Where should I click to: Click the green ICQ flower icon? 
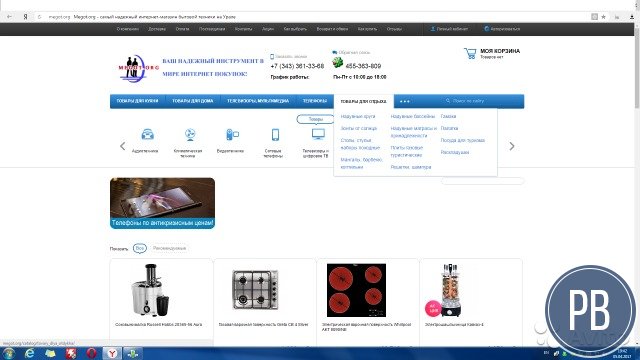click(337, 62)
